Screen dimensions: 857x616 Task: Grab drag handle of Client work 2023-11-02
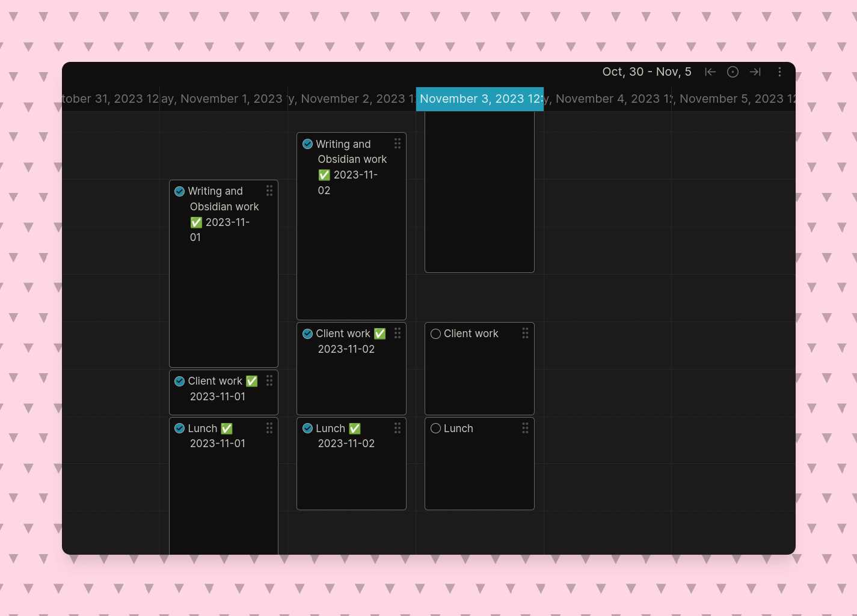(398, 333)
